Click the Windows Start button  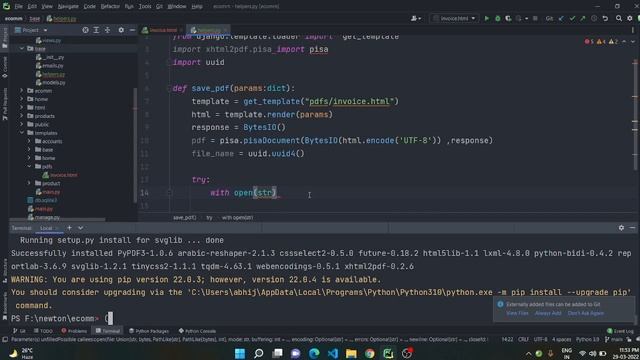coord(240,353)
